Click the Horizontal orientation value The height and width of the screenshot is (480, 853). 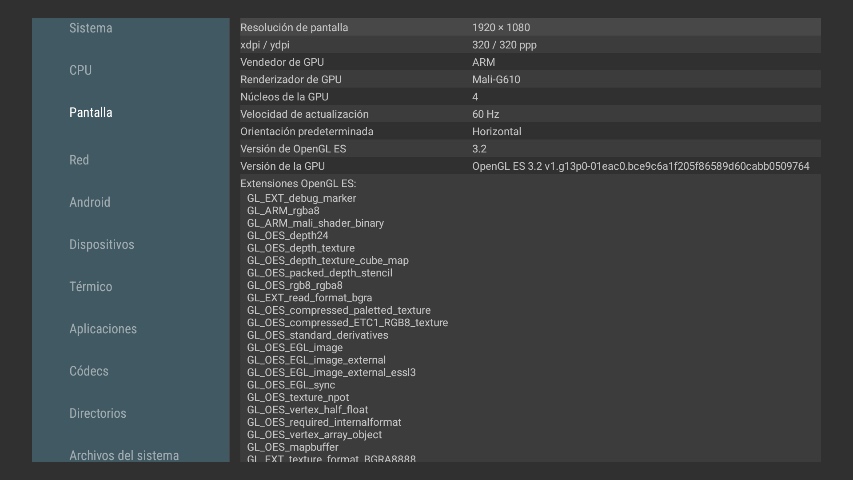coord(497,131)
